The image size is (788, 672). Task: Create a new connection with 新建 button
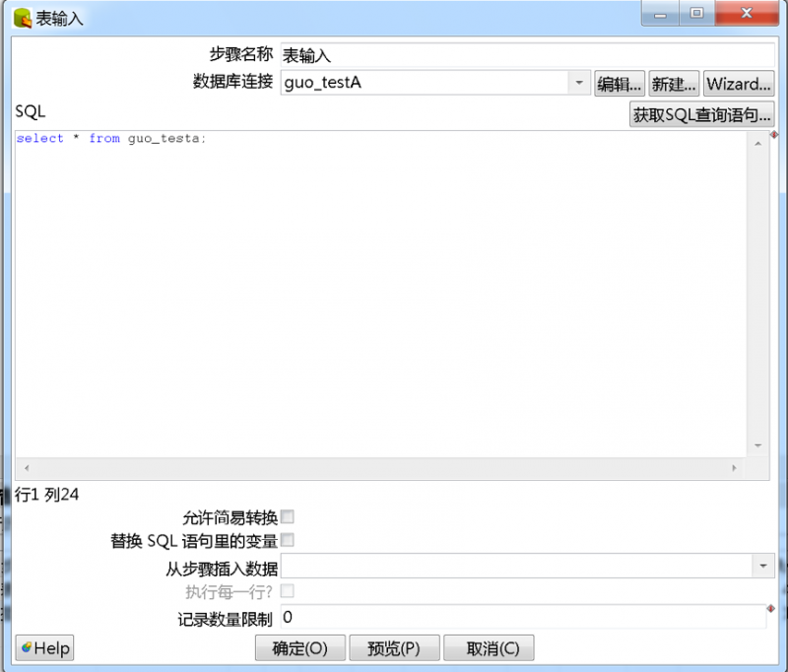[x=673, y=84]
